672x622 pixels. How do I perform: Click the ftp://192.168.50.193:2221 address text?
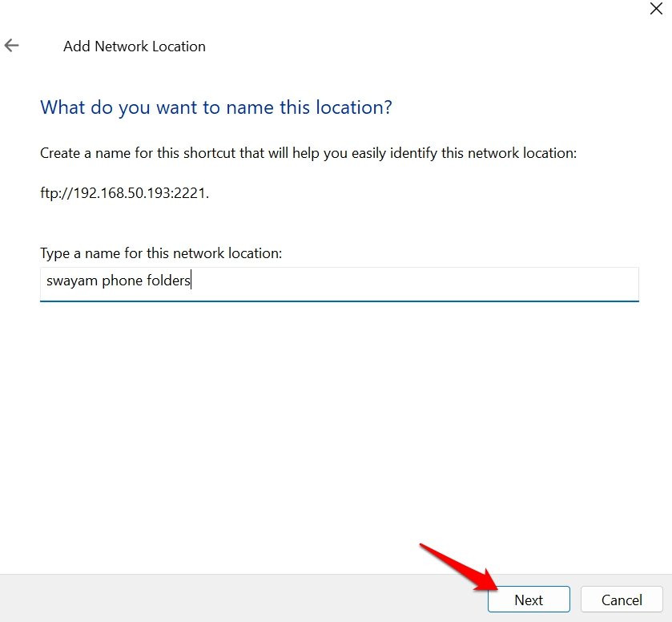point(124,193)
